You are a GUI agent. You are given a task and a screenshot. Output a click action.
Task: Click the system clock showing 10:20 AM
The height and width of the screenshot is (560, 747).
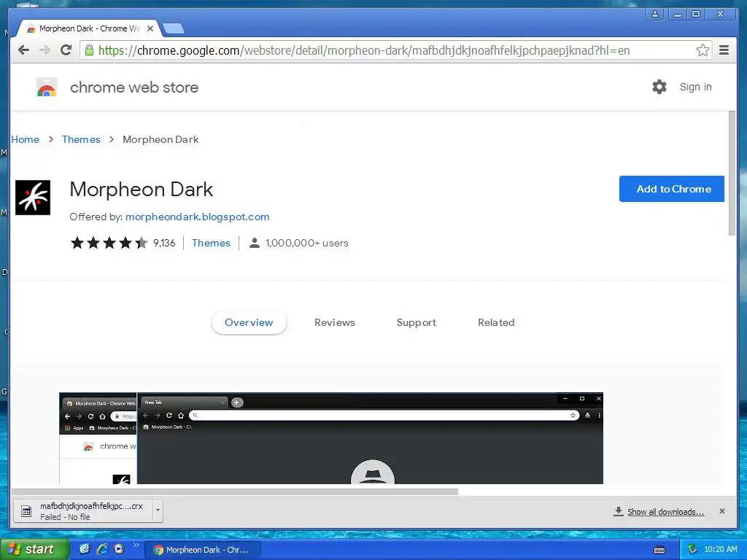tap(720, 550)
